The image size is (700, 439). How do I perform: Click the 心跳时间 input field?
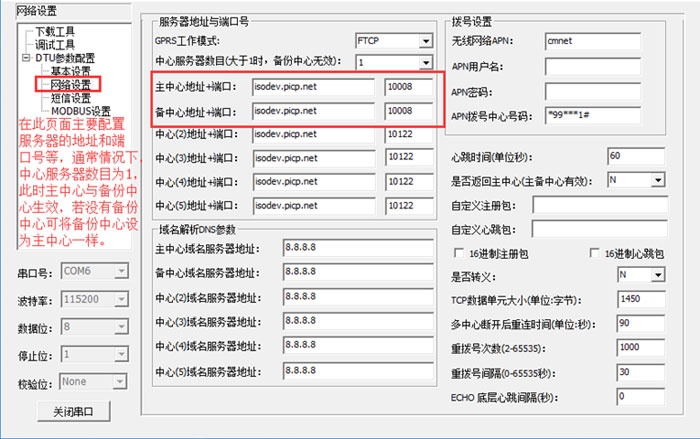point(647,157)
